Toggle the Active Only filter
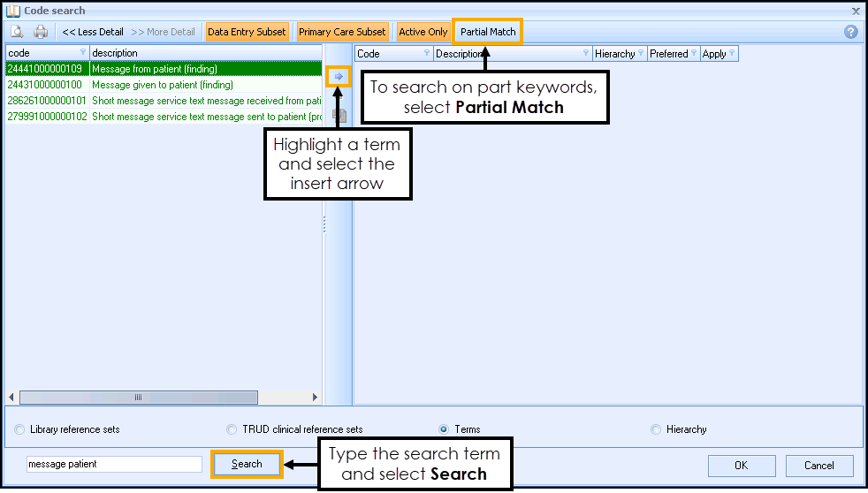Image resolution: width=868 pixels, height=493 pixels. pyautogui.click(x=423, y=32)
